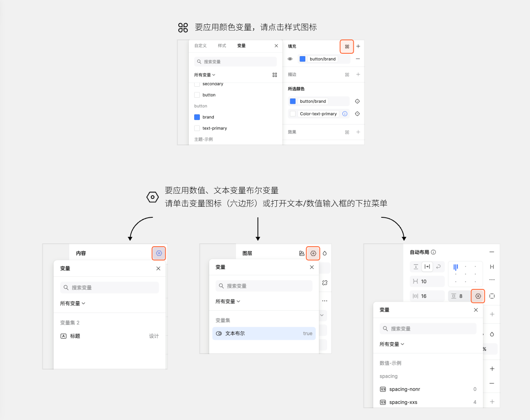Close the color variable picker panel
This screenshot has height=420, width=530.
[x=276, y=46]
